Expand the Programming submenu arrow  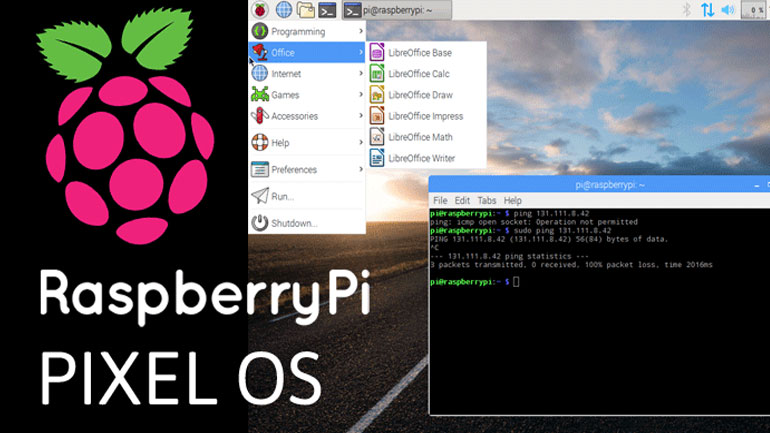[x=361, y=31]
